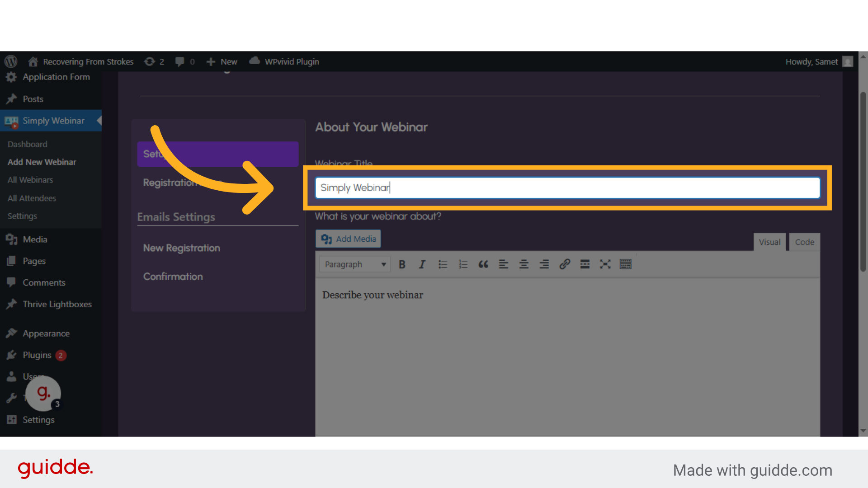The height and width of the screenshot is (488, 868).
Task: Insert Read More tag
Action: click(585, 264)
